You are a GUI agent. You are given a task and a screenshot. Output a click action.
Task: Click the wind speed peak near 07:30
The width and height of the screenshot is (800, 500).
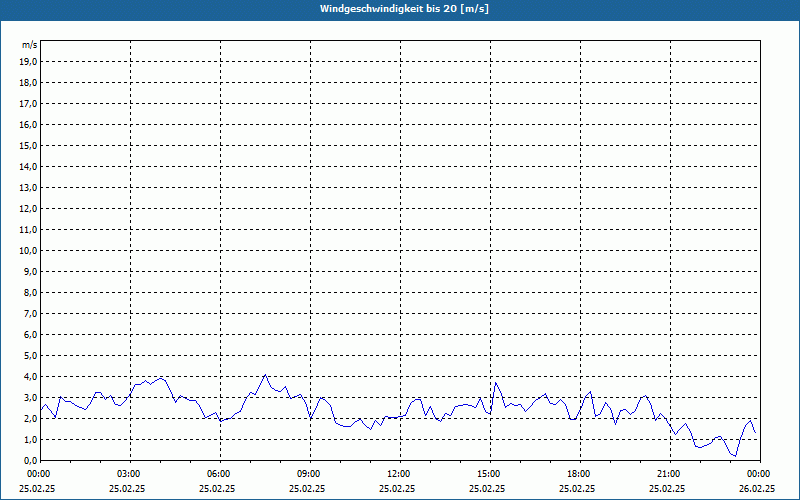pos(265,375)
